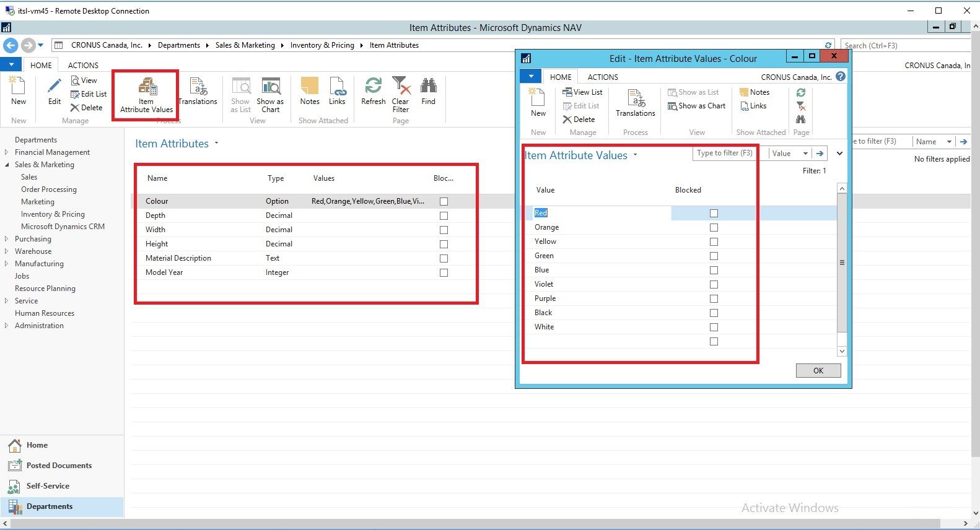Expand filter pane chevron in Colour dialog
The height and width of the screenshot is (530, 980).
pyautogui.click(x=840, y=154)
